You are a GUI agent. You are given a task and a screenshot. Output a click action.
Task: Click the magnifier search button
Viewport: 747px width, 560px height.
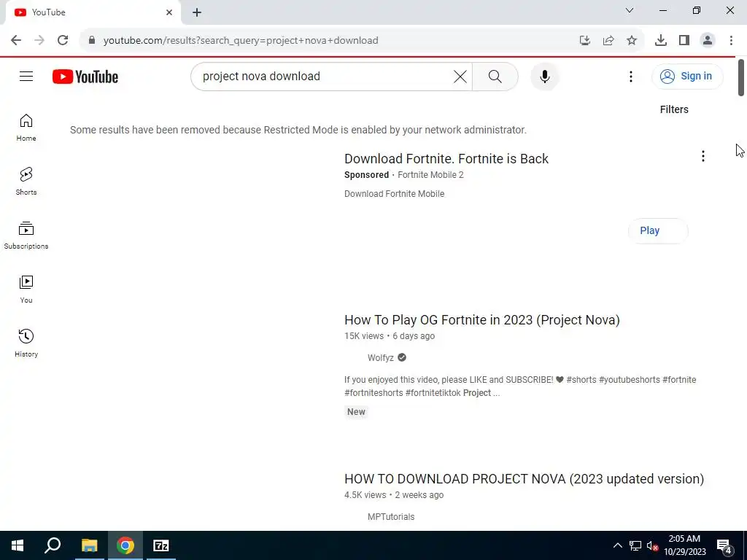(x=495, y=76)
